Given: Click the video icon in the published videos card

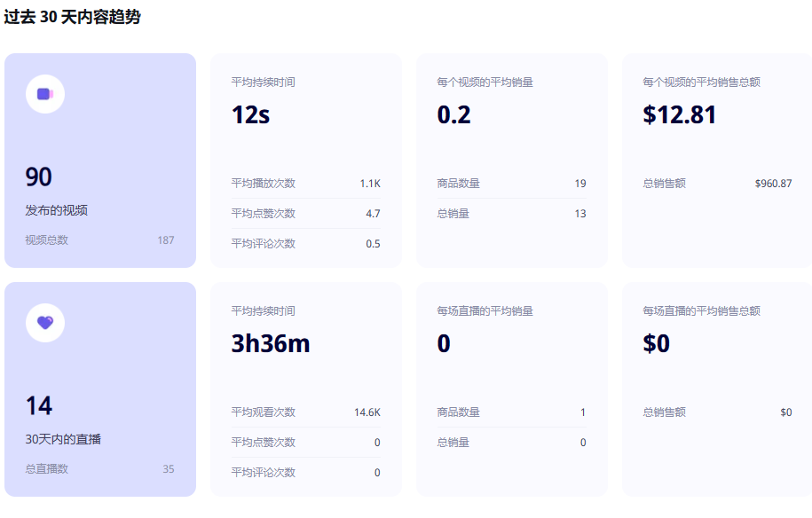Looking at the screenshot, I should tap(45, 94).
